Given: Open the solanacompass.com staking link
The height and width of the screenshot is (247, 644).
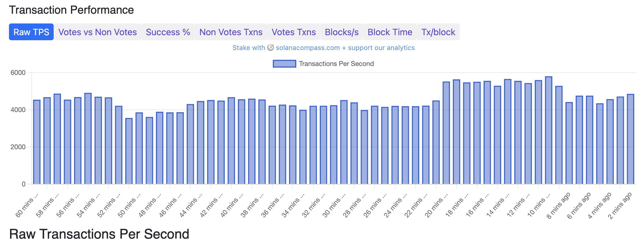Looking at the screenshot, I should pos(307,47).
